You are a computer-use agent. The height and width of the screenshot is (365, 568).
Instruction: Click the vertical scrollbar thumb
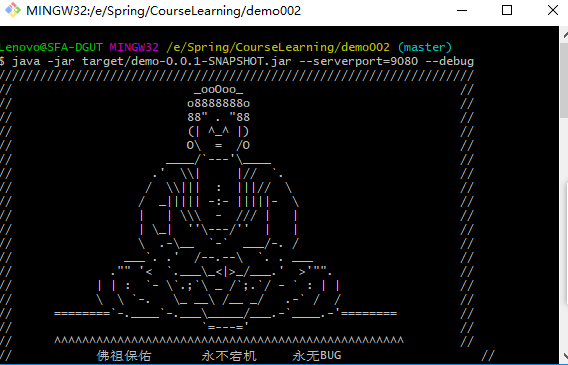click(x=564, y=80)
